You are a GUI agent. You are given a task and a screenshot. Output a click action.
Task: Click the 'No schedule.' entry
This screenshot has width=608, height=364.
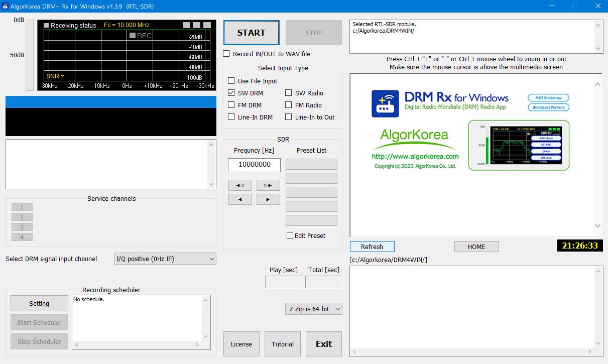tap(89, 299)
